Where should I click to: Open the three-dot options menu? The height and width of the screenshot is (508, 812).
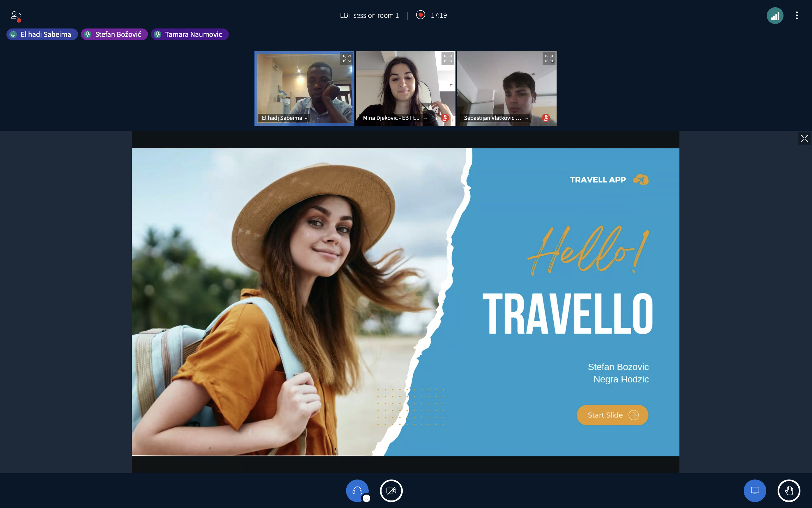coord(796,16)
